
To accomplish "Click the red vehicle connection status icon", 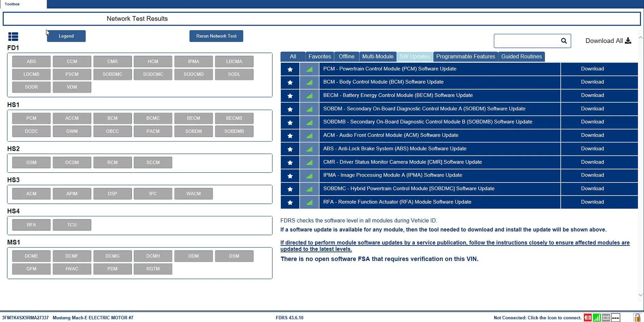I will point(588,318).
